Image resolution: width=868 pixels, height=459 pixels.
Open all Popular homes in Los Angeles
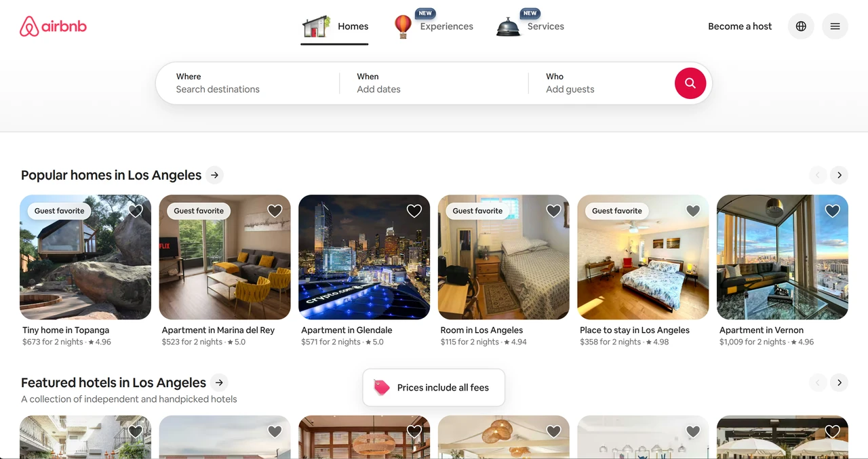coord(214,175)
